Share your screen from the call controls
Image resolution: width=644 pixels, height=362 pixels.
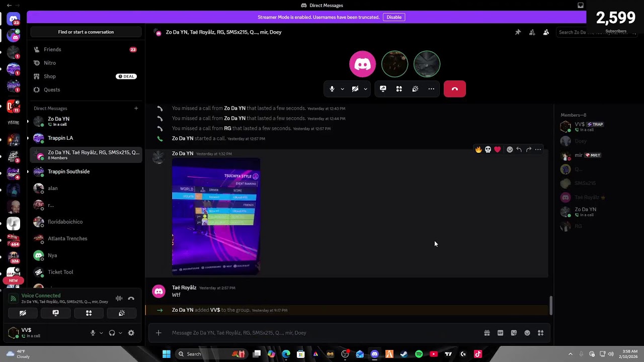383,89
